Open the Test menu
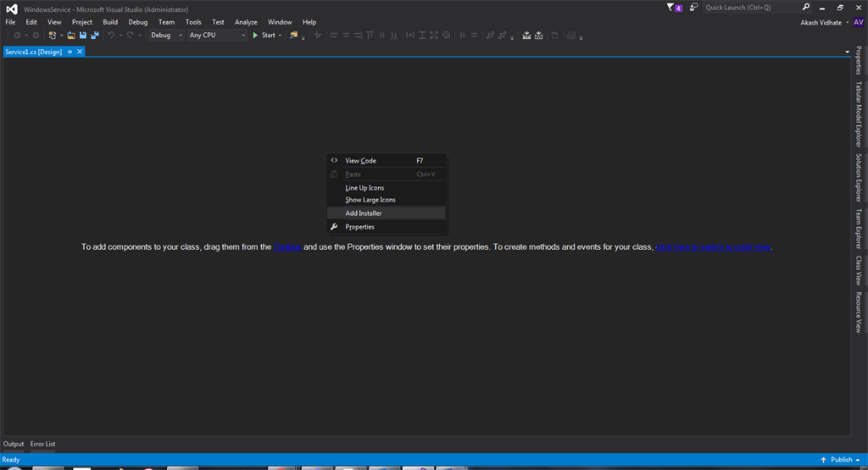 (218, 22)
